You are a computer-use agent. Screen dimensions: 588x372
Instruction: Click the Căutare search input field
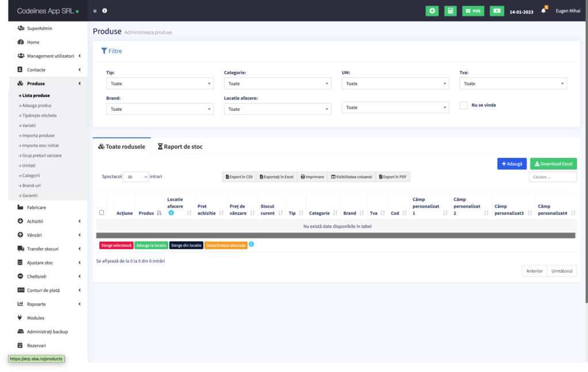552,177
